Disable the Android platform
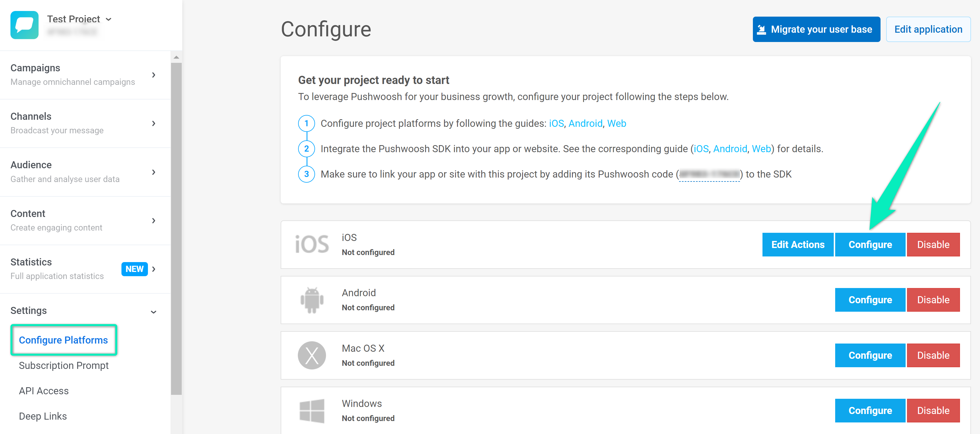This screenshot has width=980, height=434. tap(933, 300)
